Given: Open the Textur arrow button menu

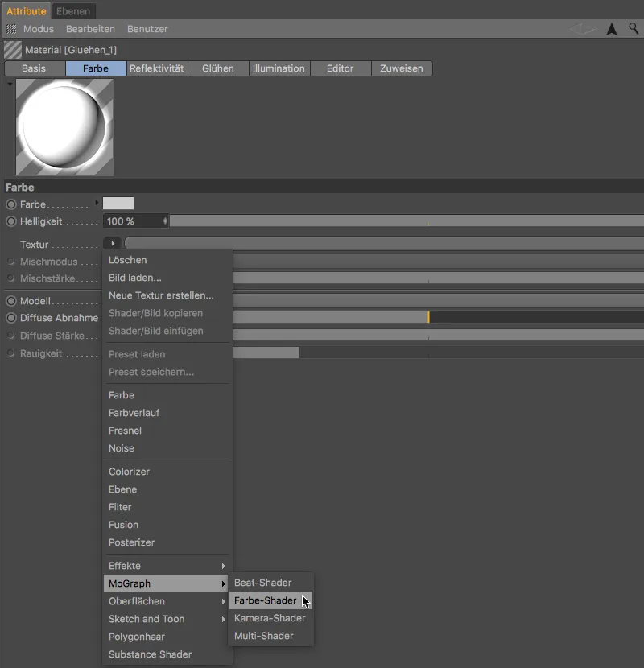Looking at the screenshot, I should pos(113,244).
